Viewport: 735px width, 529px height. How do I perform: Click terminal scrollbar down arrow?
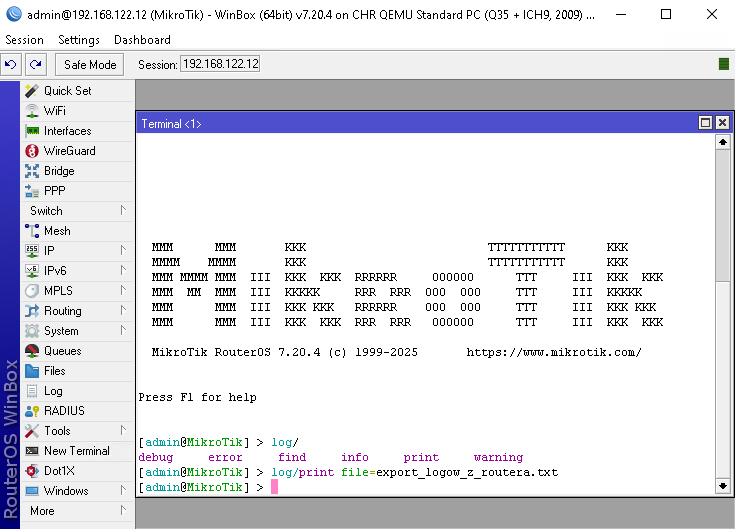(x=723, y=486)
